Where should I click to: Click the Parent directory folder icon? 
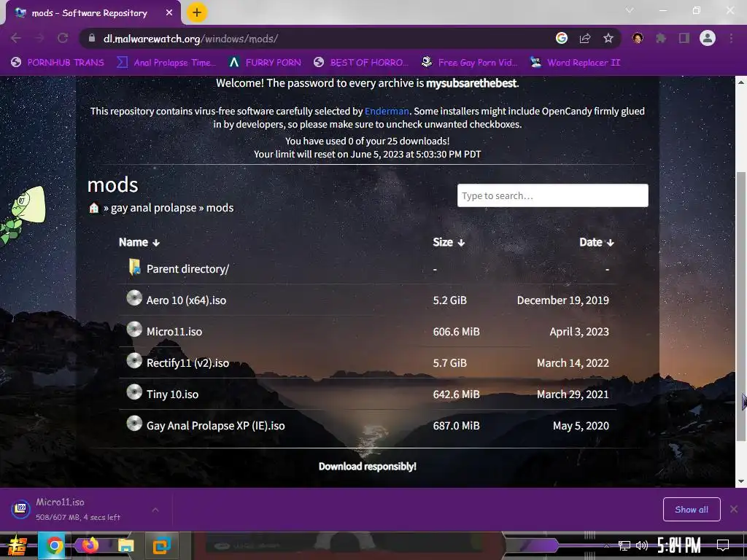(x=134, y=267)
